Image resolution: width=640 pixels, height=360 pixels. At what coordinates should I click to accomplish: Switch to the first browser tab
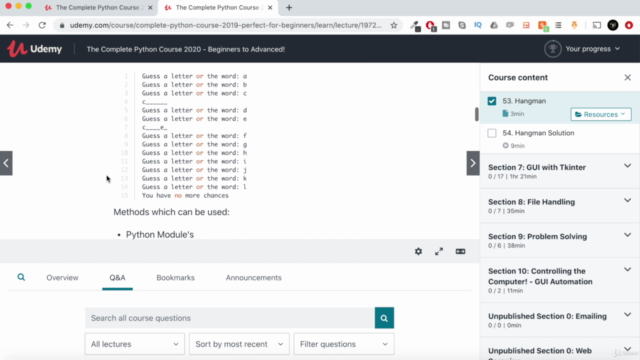tap(97, 7)
